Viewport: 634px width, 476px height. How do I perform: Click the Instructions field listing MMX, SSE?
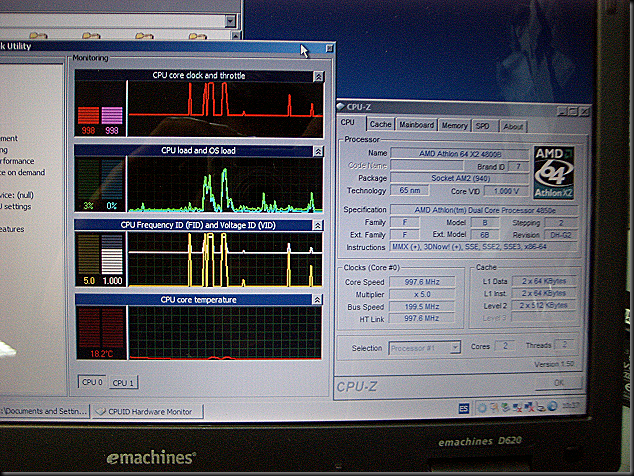click(x=484, y=247)
